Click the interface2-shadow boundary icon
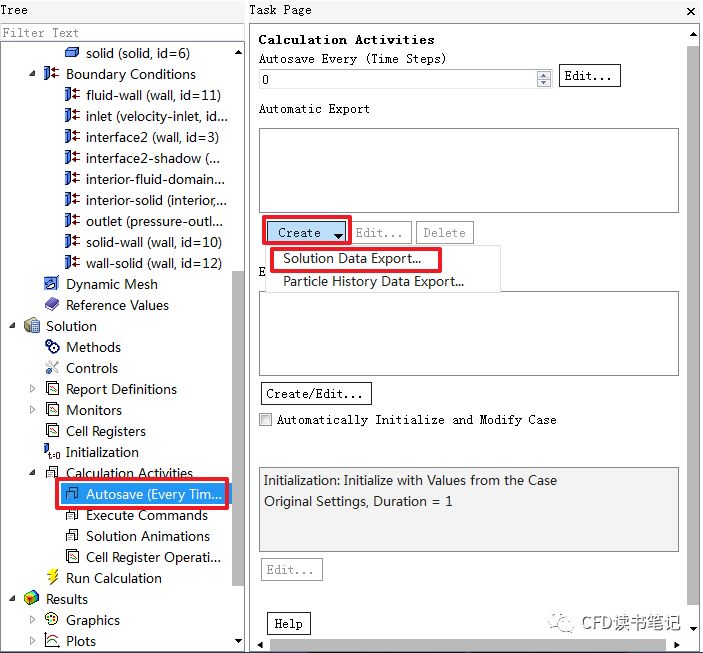703x653 pixels. pos(72,158)
